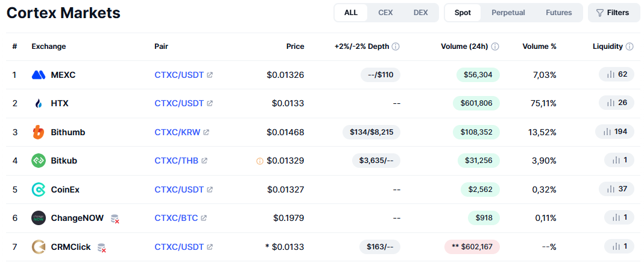
Task: Click liquidity bar icon in HTX row
Action: tap(611, 103)
